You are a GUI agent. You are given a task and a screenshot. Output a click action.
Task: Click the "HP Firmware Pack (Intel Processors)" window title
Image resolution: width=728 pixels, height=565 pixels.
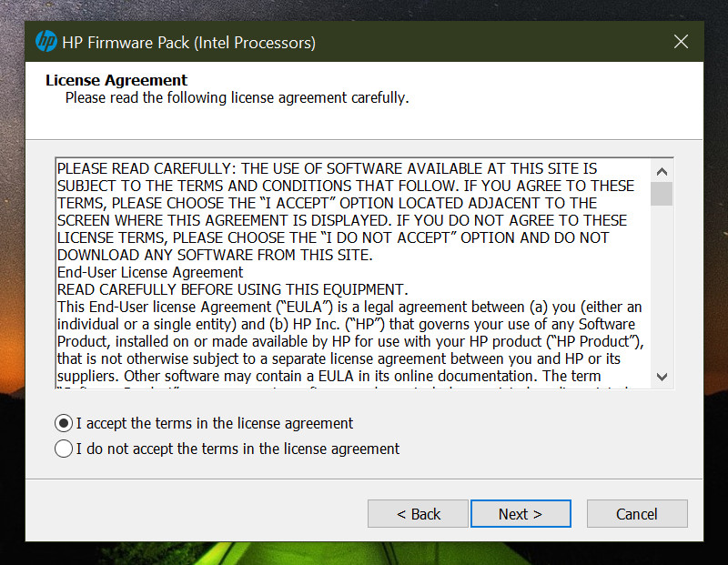coord(188,42)
